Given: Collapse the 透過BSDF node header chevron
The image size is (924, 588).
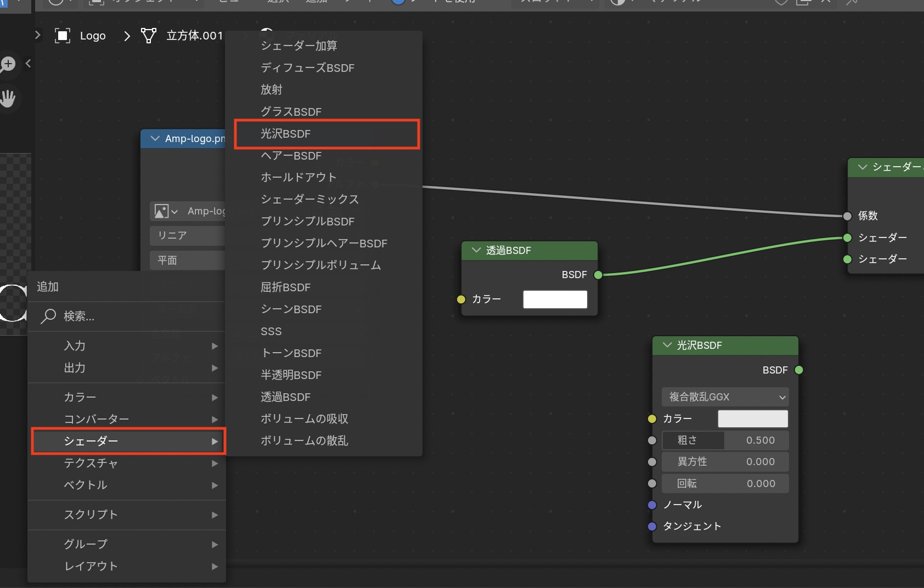Looking at the screenshot, I should [476, 250].
